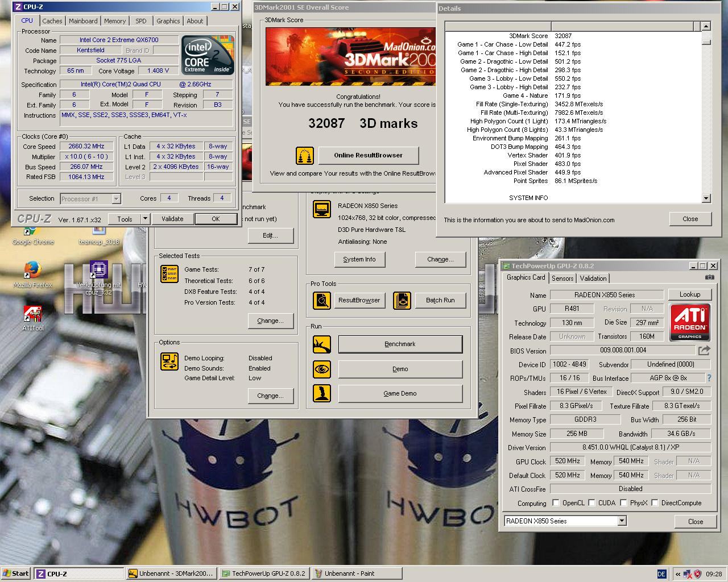Start the Benchmark in 3DMark2001
Image resolution: width=728 pixels, height=582 pixels.
[400, 344]
